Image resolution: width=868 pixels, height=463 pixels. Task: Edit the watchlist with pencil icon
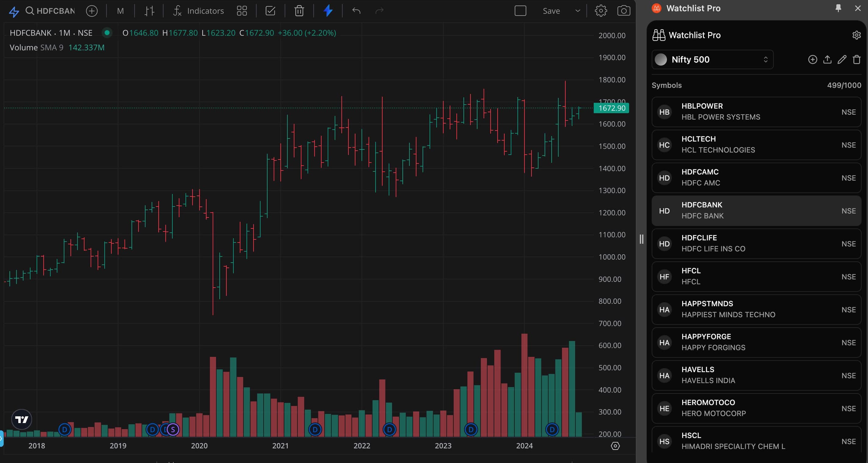[x=842, y=60]
